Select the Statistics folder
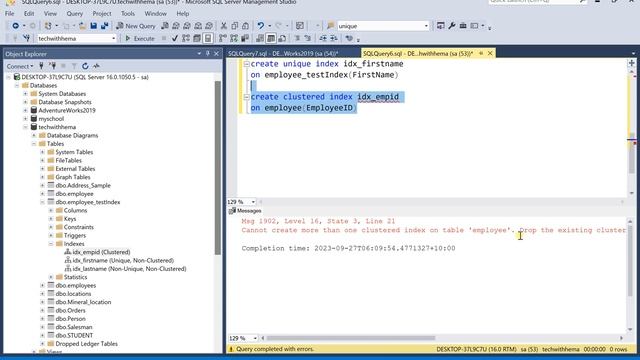640x360 pixels. point(75,277)
